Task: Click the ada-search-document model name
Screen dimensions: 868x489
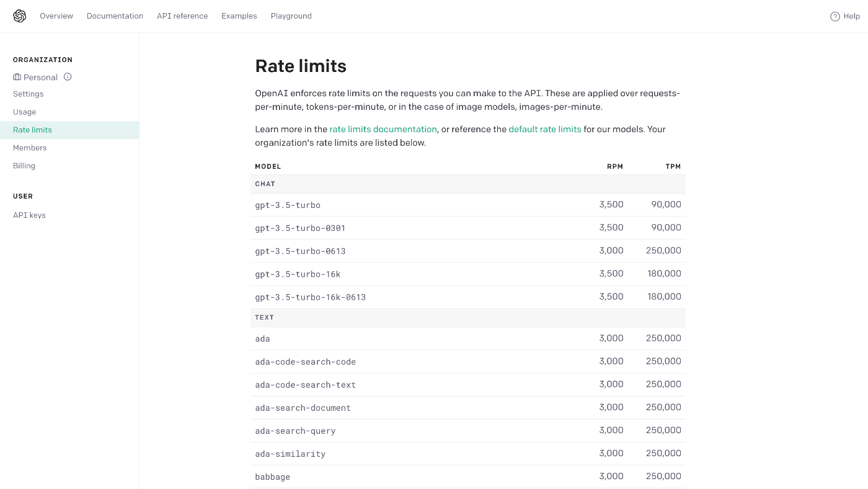Action: [303, 408]
